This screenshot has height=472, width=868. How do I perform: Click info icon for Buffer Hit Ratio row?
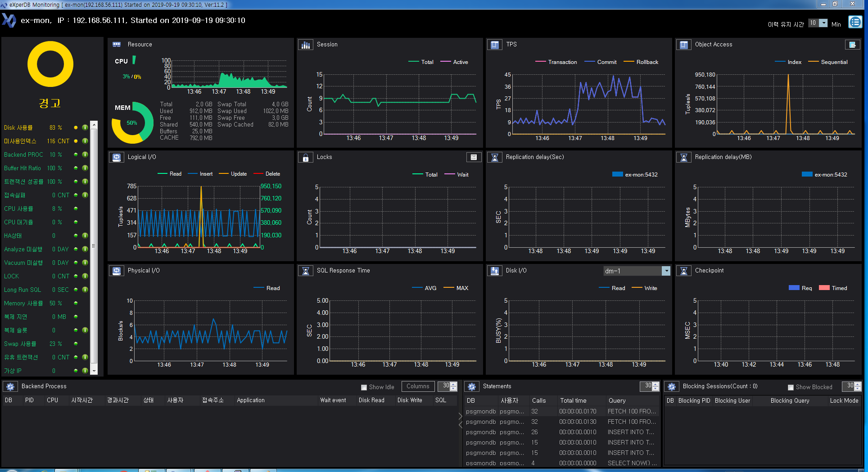(x=85, y=168)
